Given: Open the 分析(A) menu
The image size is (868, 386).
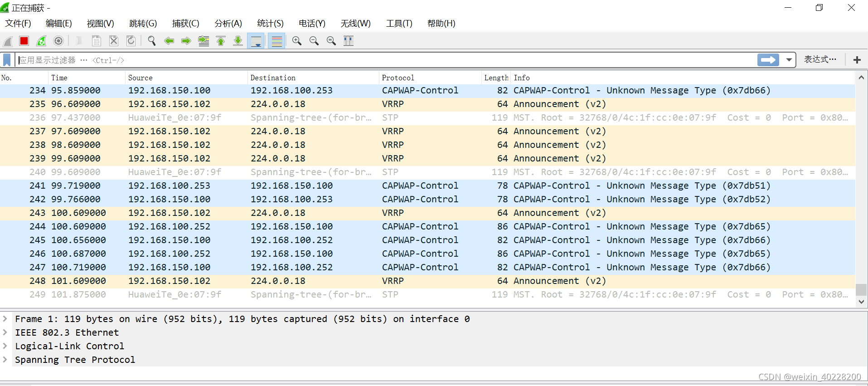Looking at the screenshot, I should 228,24.
